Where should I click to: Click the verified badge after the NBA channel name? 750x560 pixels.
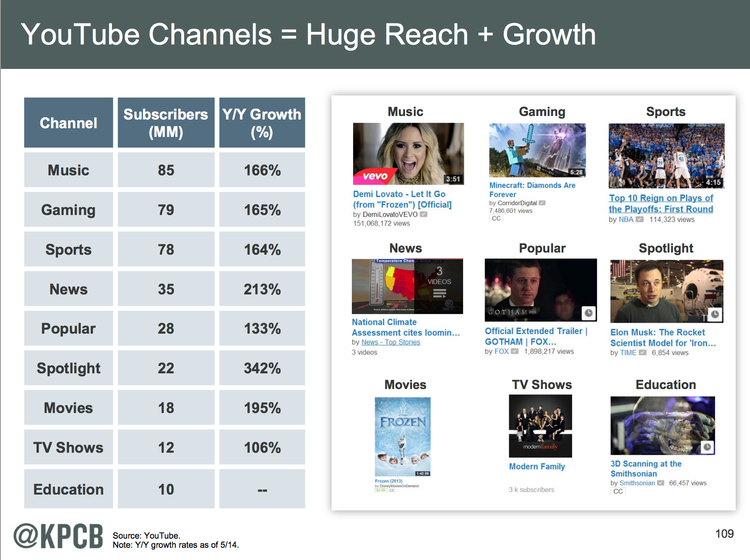[639, 219]
